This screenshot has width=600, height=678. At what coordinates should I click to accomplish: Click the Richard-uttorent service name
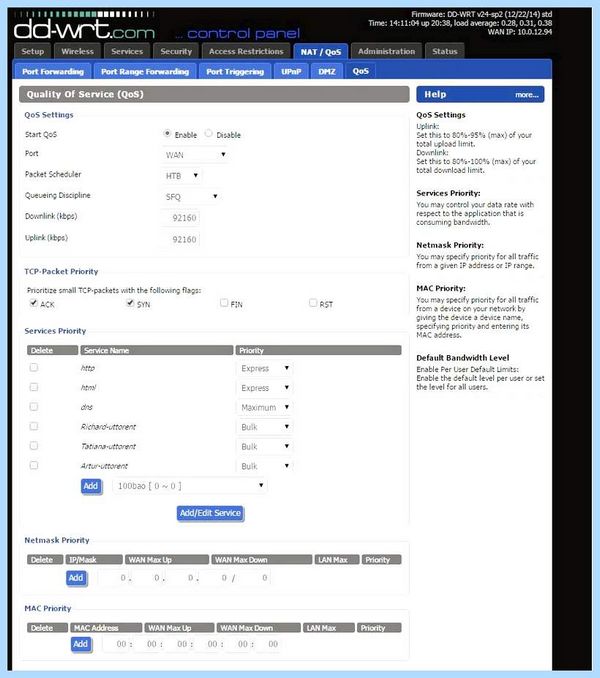coord(108,427)
